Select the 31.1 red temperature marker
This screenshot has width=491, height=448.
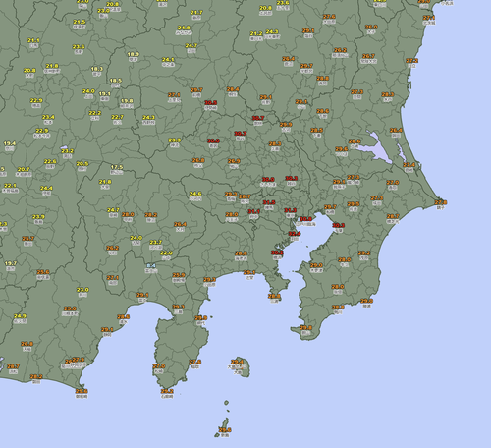coord(253,211)
